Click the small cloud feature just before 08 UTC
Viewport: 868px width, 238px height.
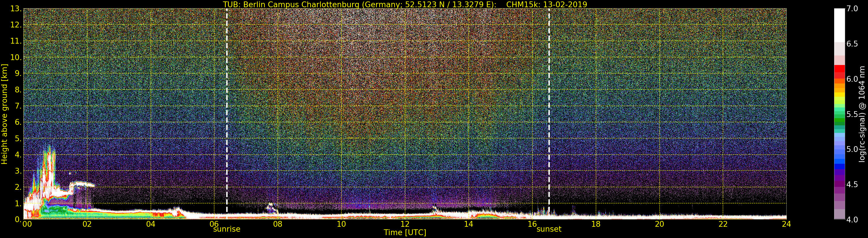[x=272, y=207]
